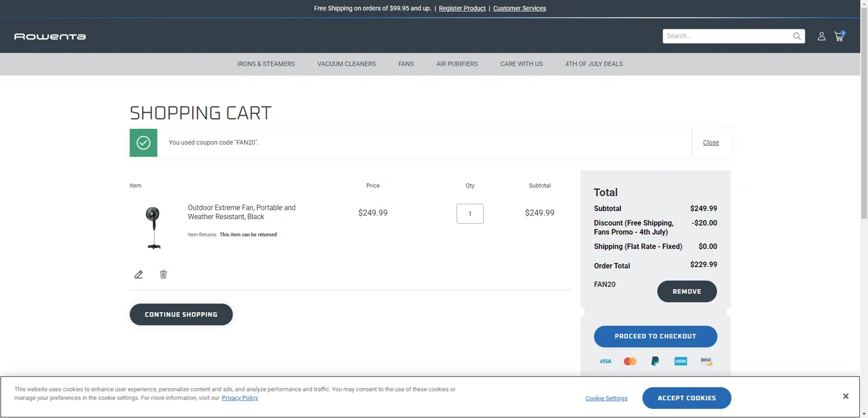Close the coupon code notification
The height and width of the screenshot is (418, 868).
711,143
